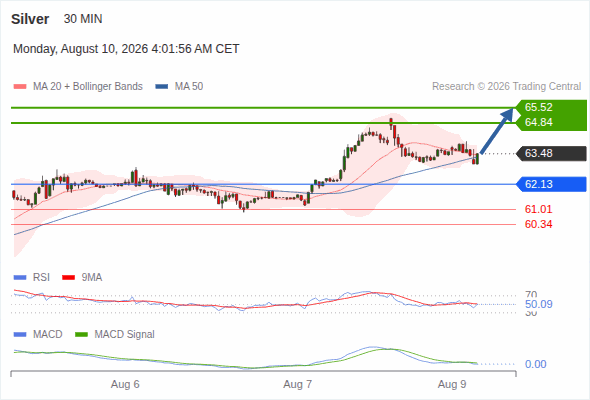
Task: Click the blue upward forecast arrow
Action: [x=497, y=131]
